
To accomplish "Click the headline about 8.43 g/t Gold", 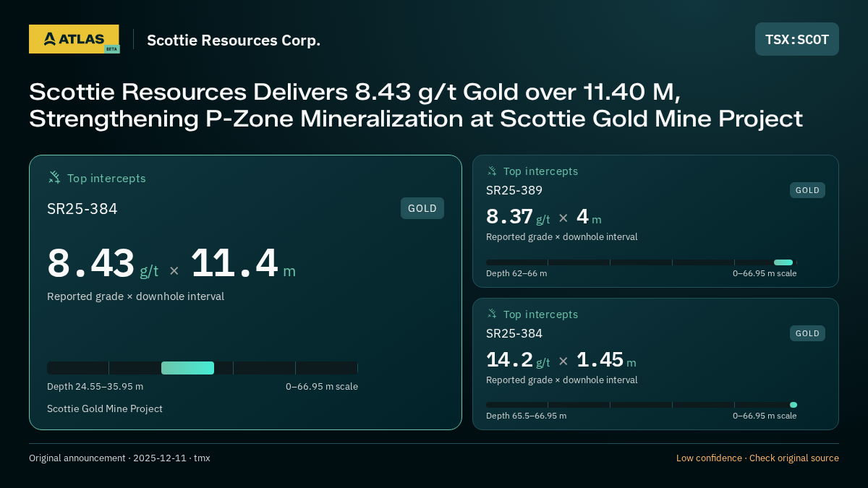I will click(416, 105).
